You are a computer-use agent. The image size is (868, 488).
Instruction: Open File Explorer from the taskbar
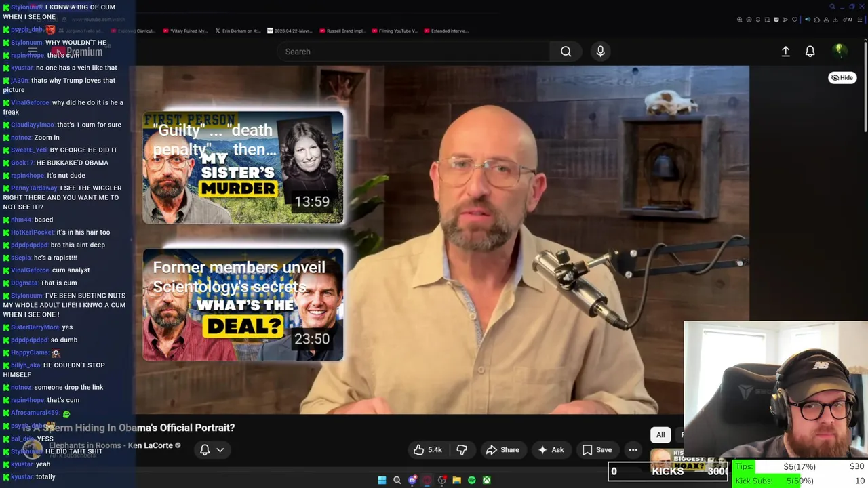(x=456, y=480)
